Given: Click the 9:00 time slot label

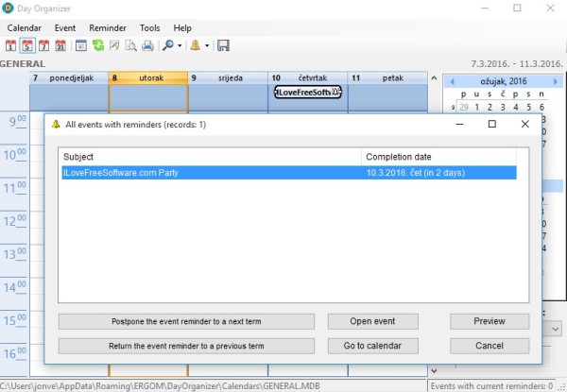Looking at the screenshot, I should (17, 122).
